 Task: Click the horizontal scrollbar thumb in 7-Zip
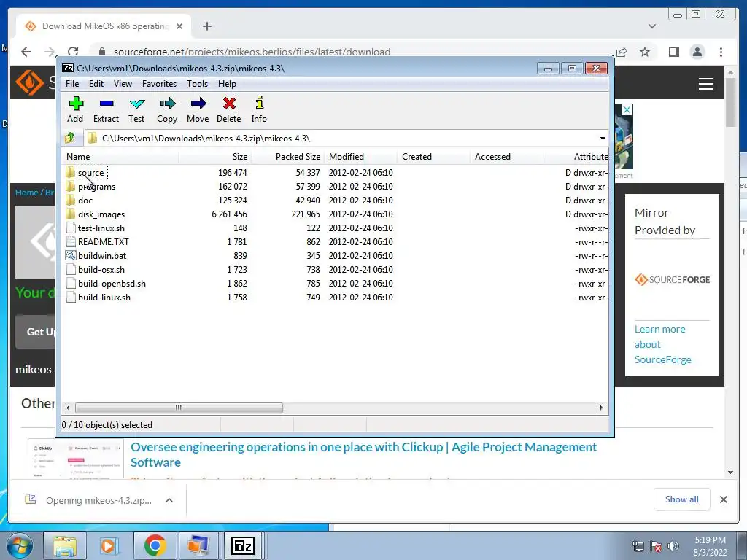(179, 408)
